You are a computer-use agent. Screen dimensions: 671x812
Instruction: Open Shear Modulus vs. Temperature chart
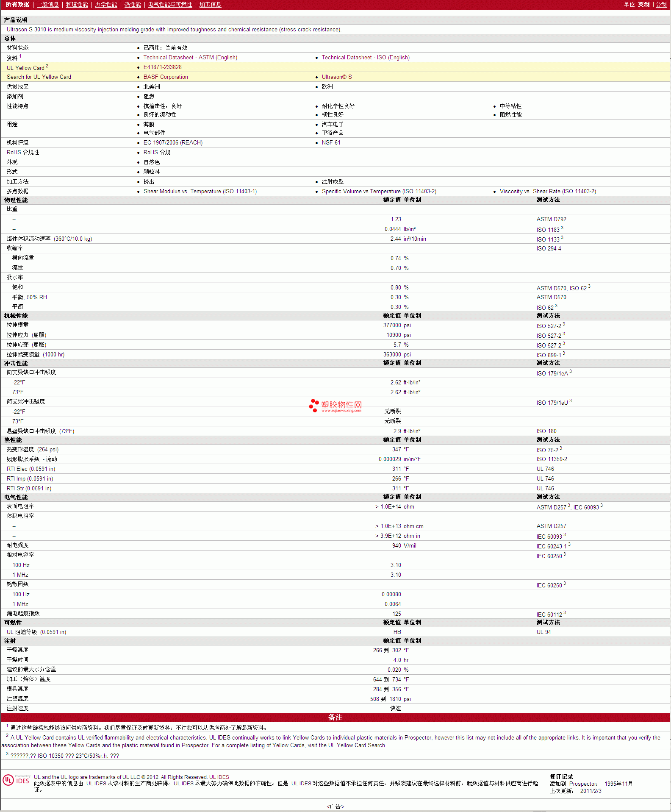[x=200, y=191]
